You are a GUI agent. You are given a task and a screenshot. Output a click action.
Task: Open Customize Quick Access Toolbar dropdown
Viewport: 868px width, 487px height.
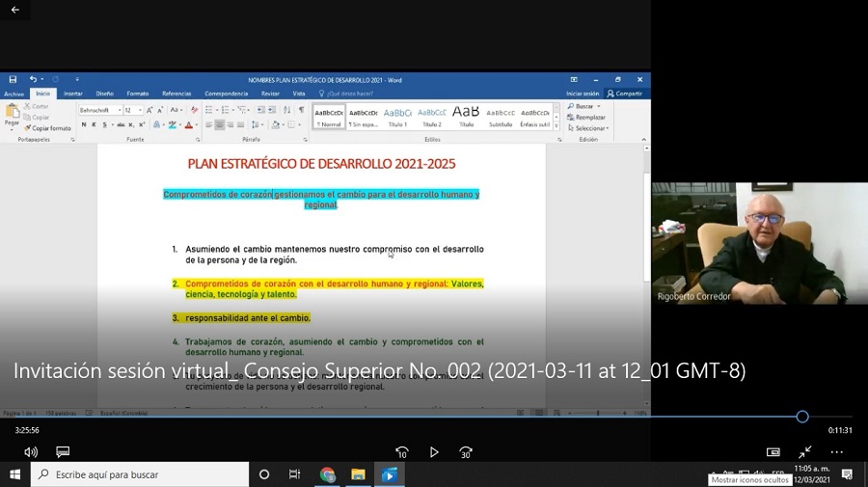click(77, 80)
